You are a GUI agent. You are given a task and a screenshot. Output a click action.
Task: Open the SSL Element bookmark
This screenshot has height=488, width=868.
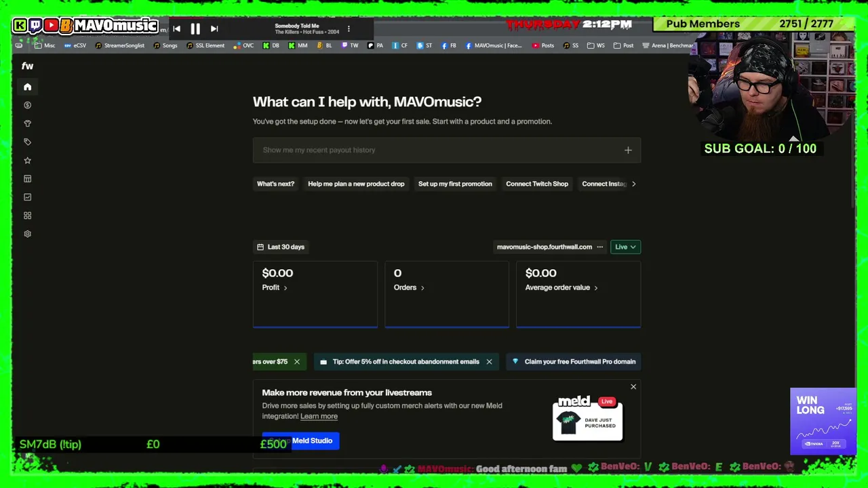[x=205, y=45]
